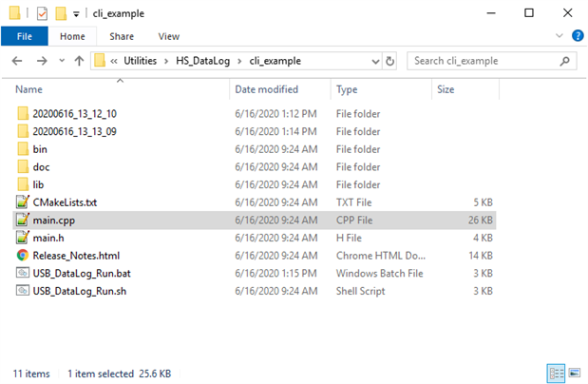Click the cli_example breadcrumb
The image size is (588, 384).
pos(275,61)
